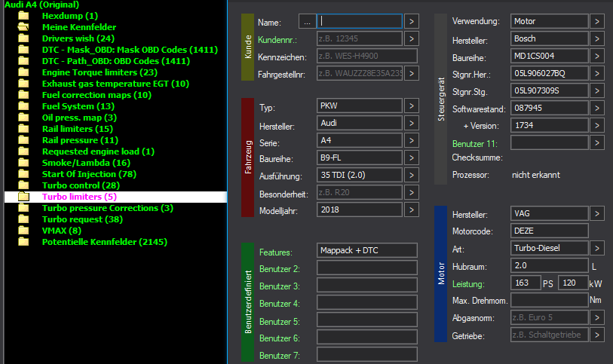This screenshot has height=364, width=613.
Task: Click the Hexdump folder icon
Action: point(23,16)
